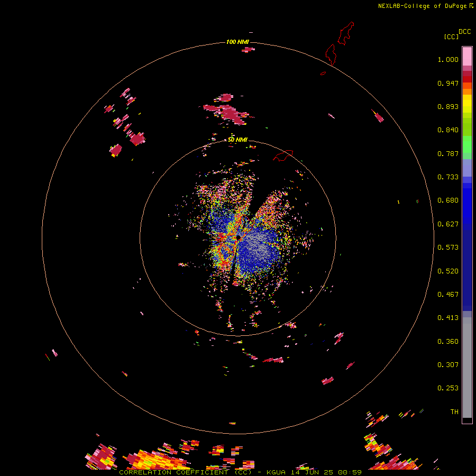Click the KGUA station identifier

pyautogui.click(x=276, y=472)
